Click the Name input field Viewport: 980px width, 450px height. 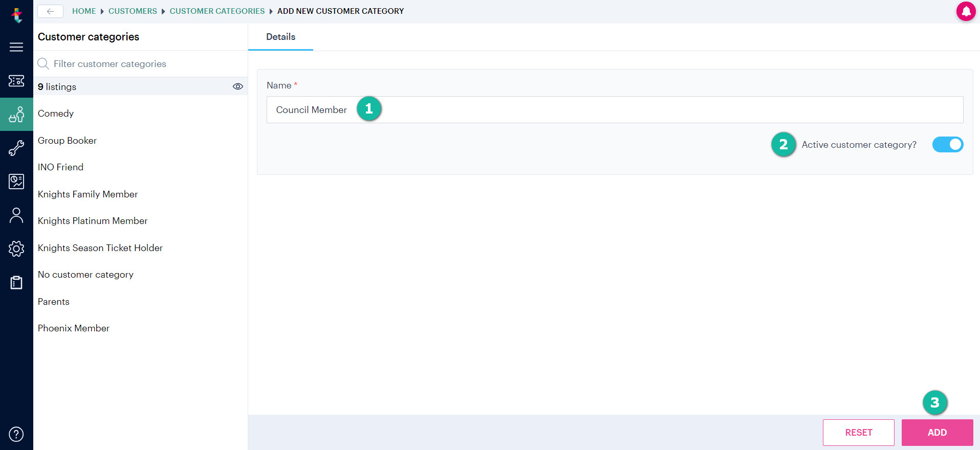615,110
